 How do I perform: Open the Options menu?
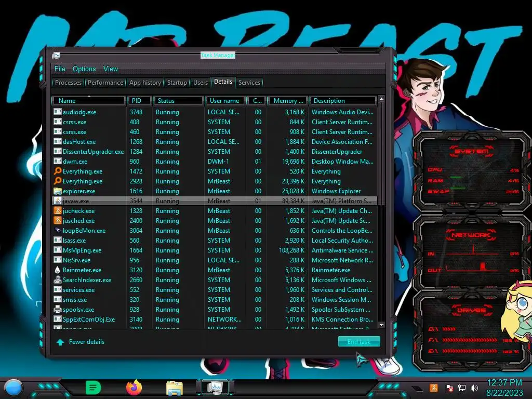[84, 69]
